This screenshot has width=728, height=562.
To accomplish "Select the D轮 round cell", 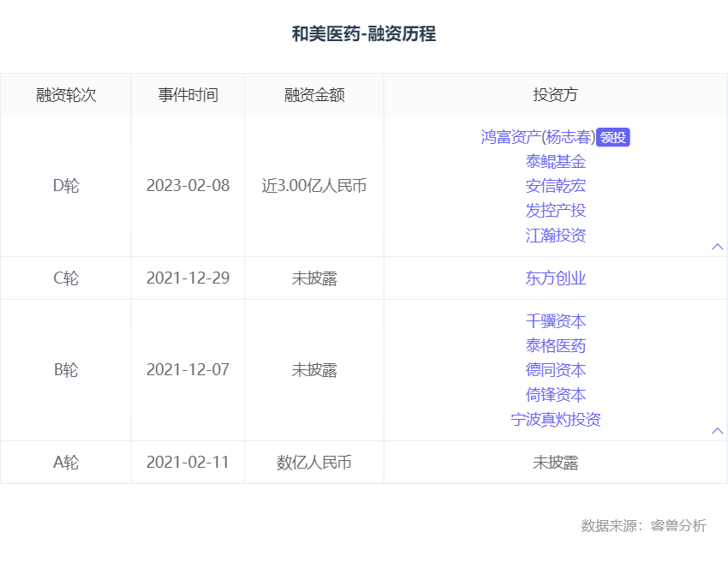I will pos(66,186).
